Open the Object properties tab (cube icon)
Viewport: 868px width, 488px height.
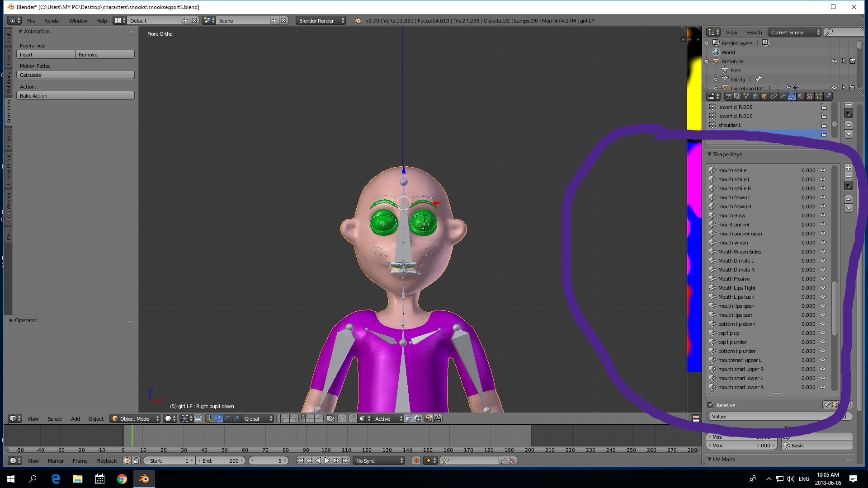click(764, 96)
